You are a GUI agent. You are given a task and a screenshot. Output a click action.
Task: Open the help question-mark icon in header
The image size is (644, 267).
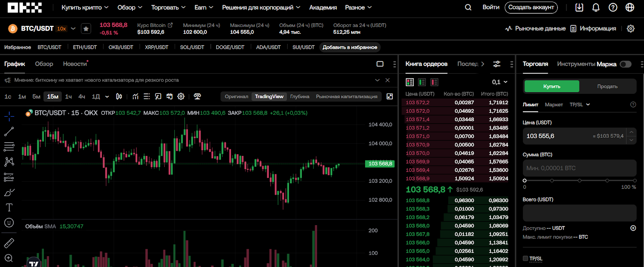coord(613,7)
